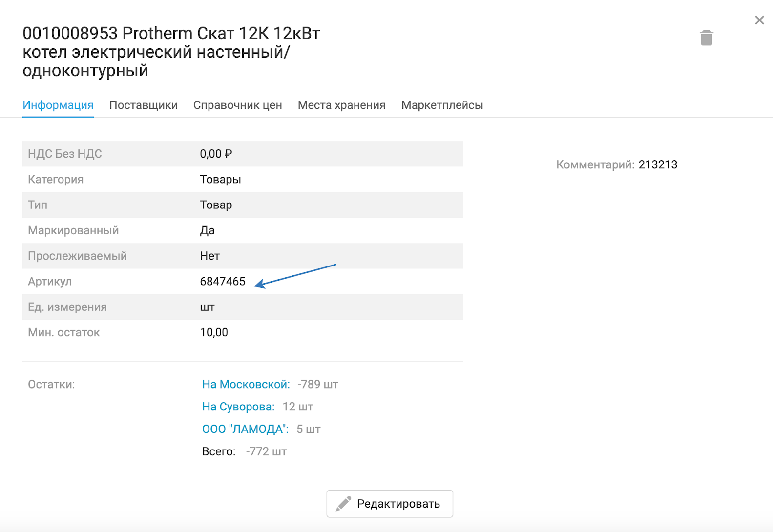Select the Мин. остаток value 10,00

214,332
